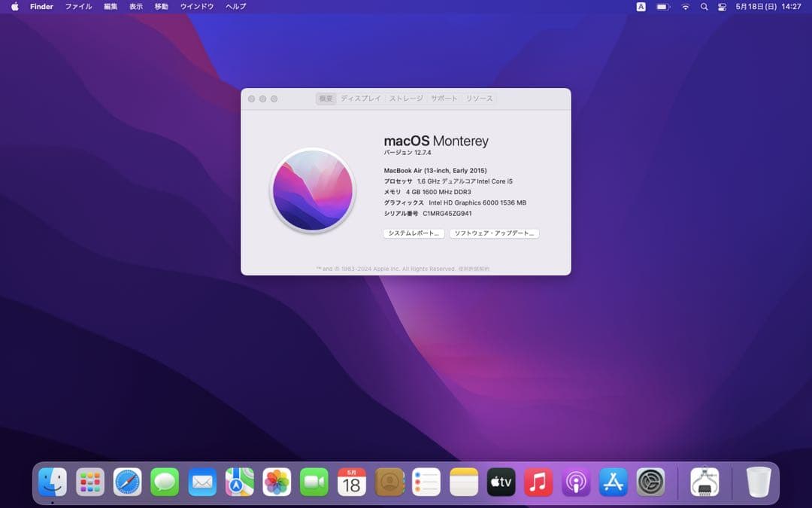Switch to the ストレージ tab
This screenshot has height=508, width=812.
pyautogui.click(x=406, y=99)
